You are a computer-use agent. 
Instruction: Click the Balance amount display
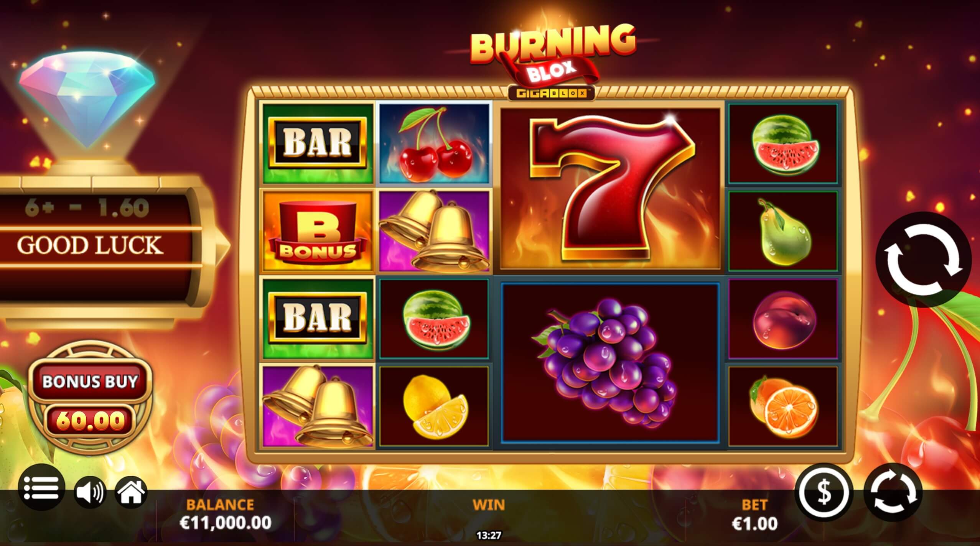pyautogui.click(x=225, y=522)
